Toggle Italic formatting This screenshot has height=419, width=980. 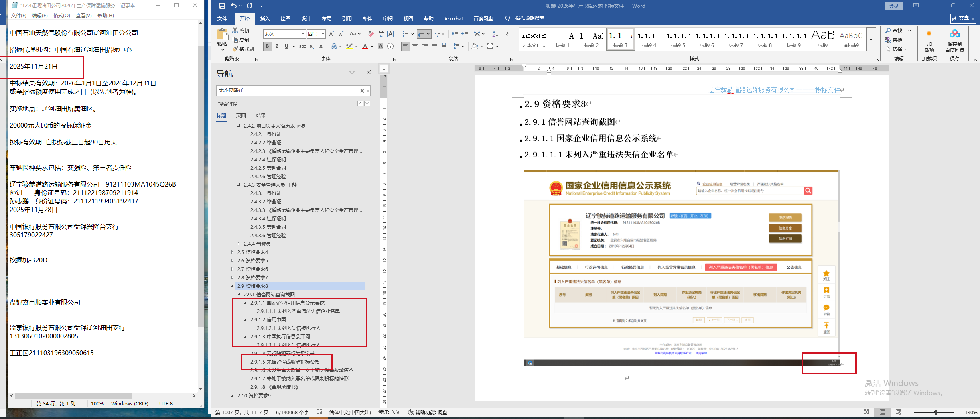point(277,46)
